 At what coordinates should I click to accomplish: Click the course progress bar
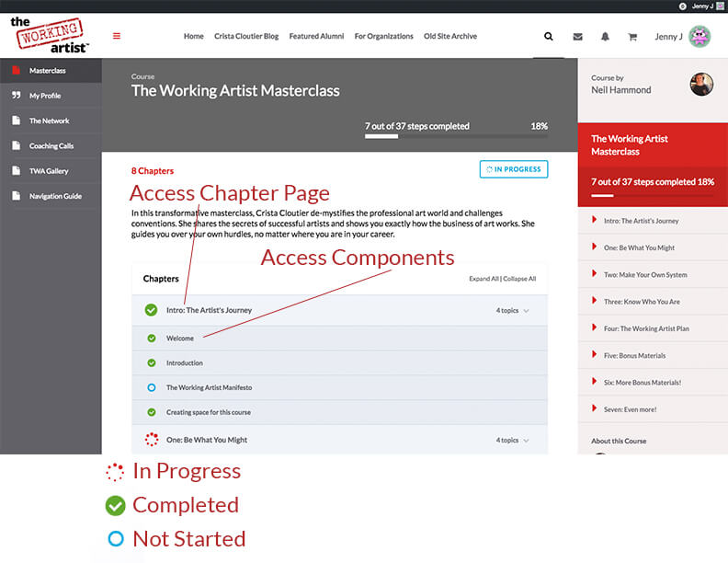(x=456, y=136)
